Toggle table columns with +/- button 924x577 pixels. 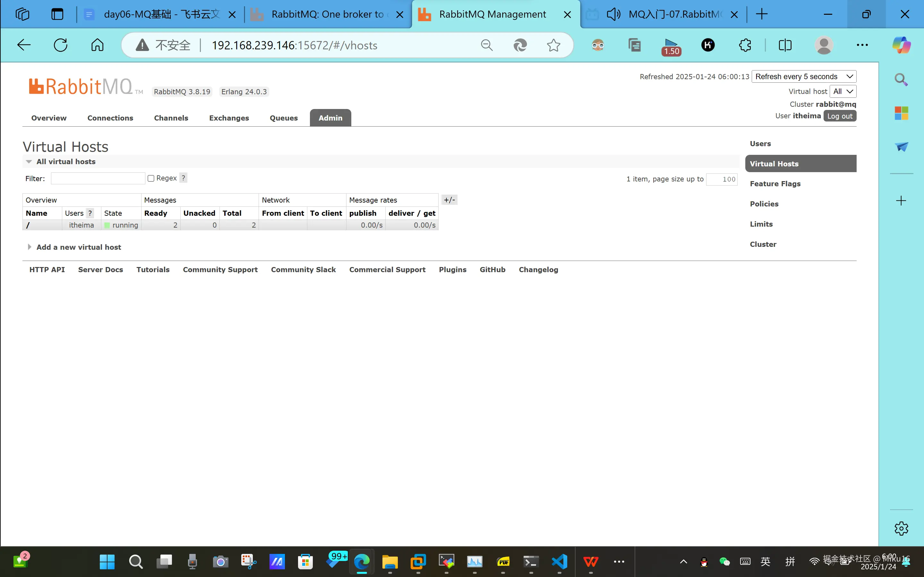[x=449, y=200]
